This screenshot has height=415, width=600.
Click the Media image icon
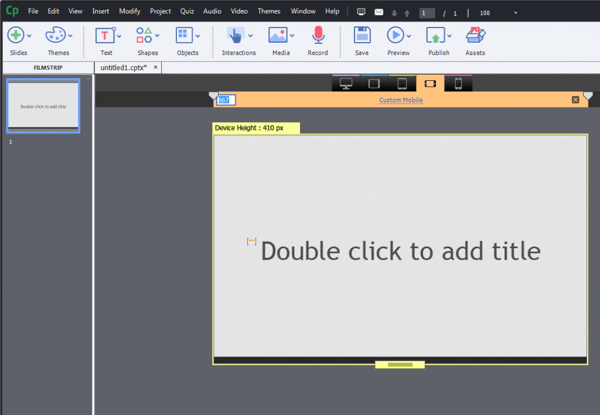[278, 35]
